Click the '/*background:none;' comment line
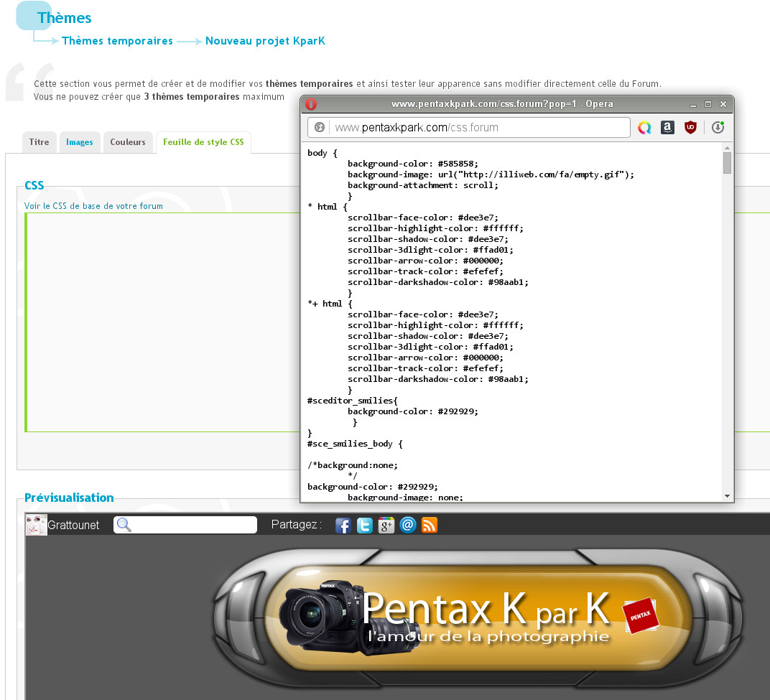 coord(353,465)
